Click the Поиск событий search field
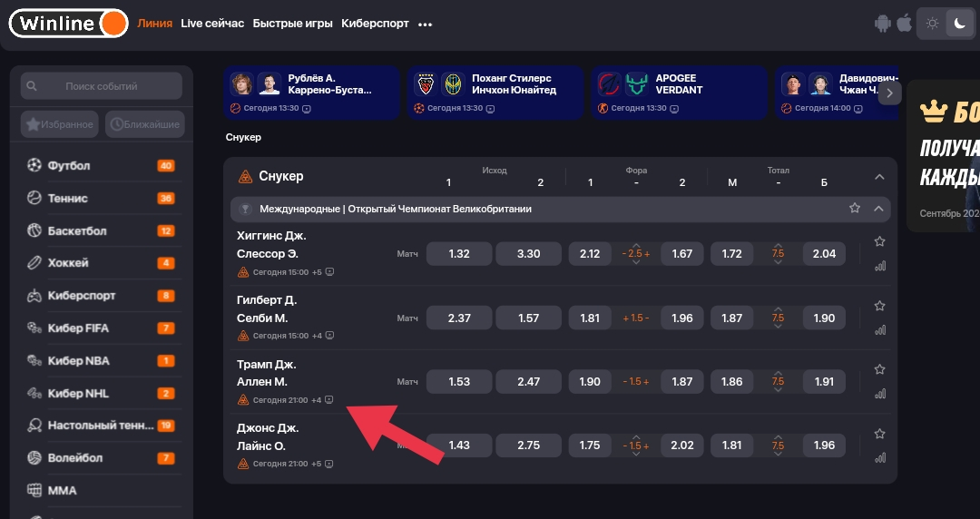 pos(102,86)
